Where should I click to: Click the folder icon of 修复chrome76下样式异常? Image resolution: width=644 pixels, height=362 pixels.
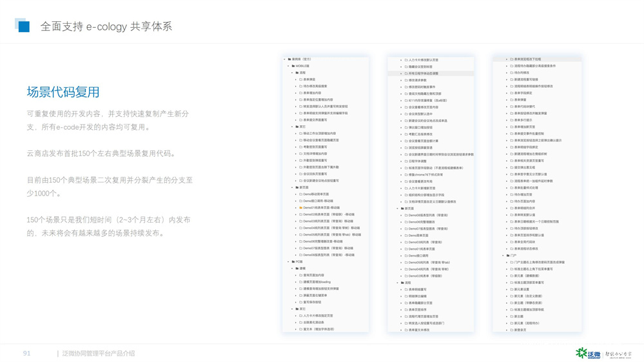406,175
